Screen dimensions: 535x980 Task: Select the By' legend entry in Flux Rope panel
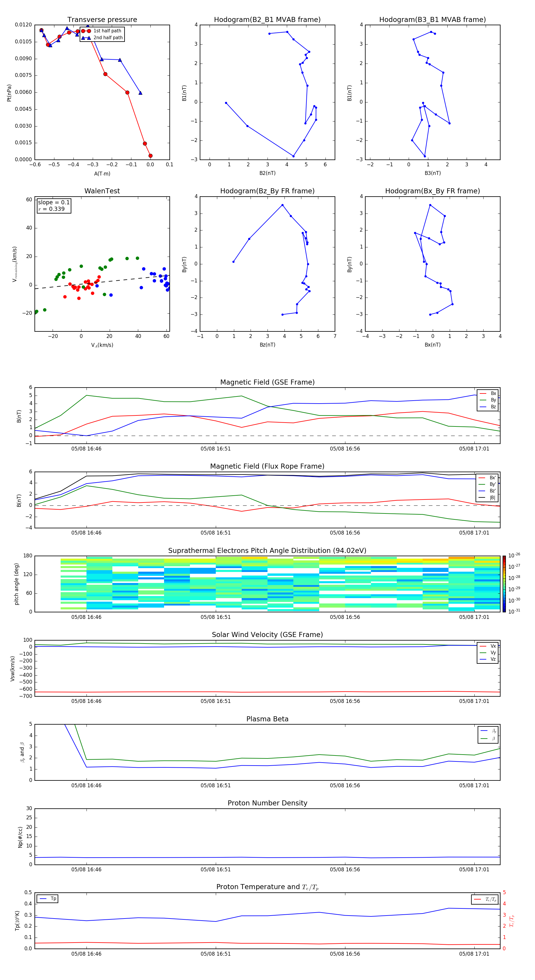(487, 484)
